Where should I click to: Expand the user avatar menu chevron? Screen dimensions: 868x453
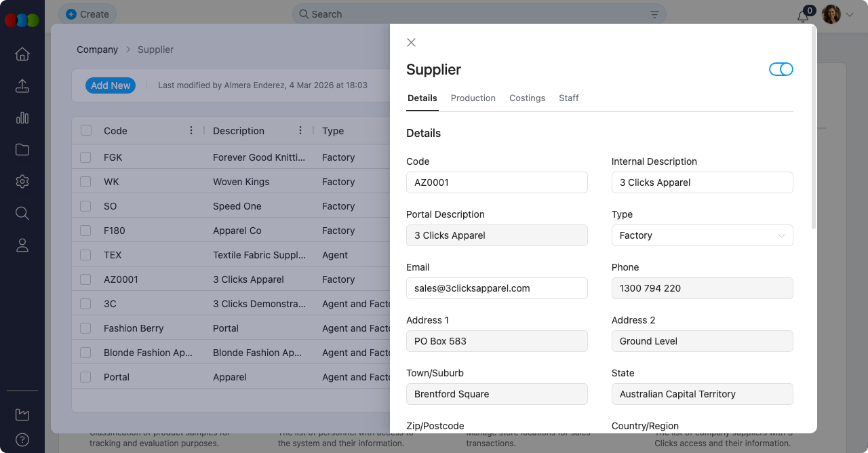point(850,14)
